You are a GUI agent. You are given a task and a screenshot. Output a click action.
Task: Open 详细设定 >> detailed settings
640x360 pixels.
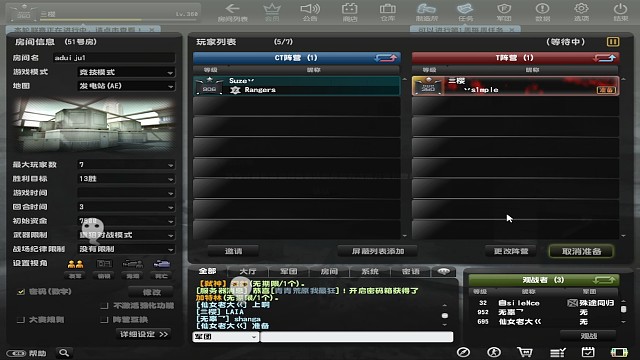click(144, 334)
